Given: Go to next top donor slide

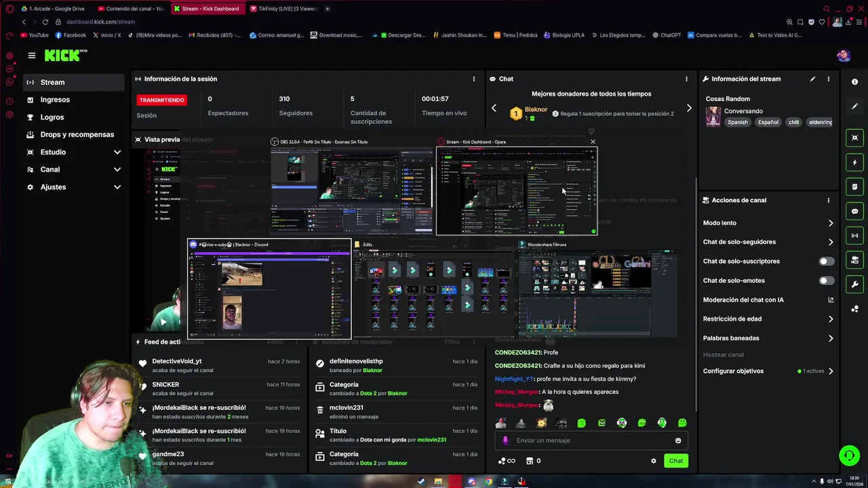Looking at the screenshot, I should tap(689, 108).
